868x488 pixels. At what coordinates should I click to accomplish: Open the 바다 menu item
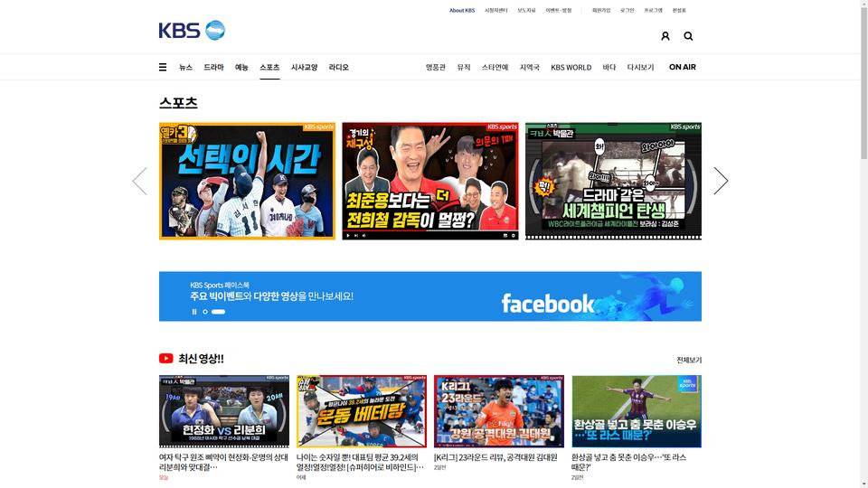pyautogui.click(x=609, y=67)
